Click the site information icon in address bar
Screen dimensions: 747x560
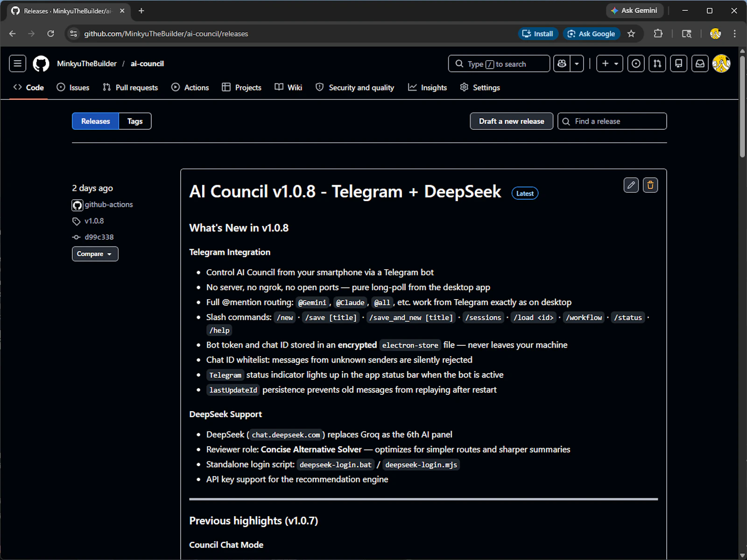click(73, 34)
